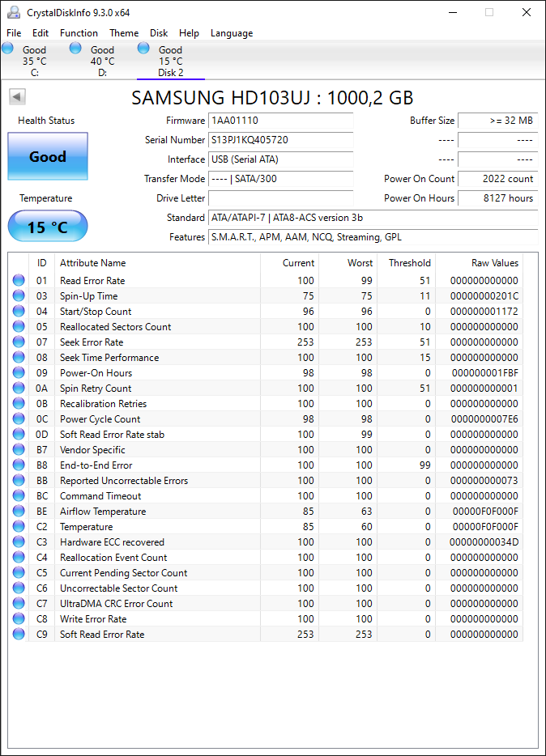The width and height of the screenshot is (546, 756).
Task: Switch to the C: disk tab
Action: pyautogui.click(x=34, y=61)
